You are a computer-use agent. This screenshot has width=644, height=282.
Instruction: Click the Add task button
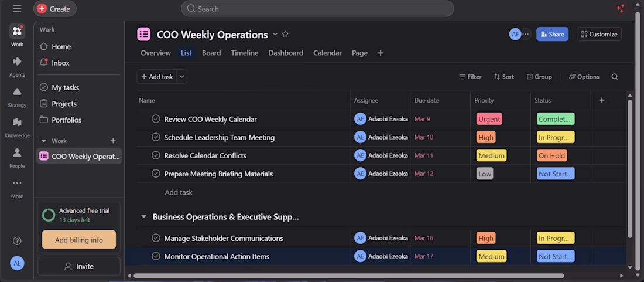157,76
